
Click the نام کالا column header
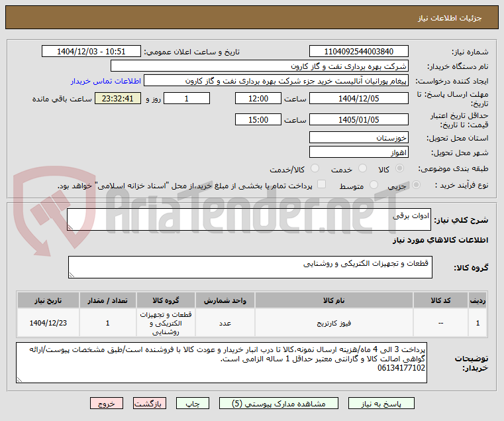(x=334, y=300)
